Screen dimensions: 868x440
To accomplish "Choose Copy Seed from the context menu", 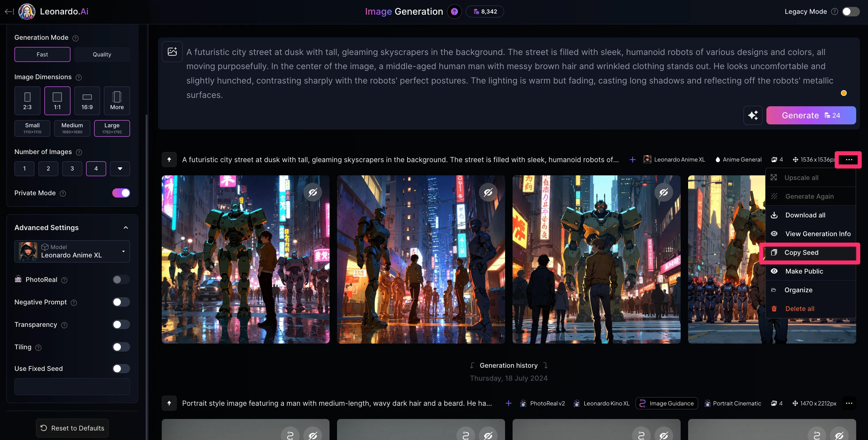I will coord(801,253).
